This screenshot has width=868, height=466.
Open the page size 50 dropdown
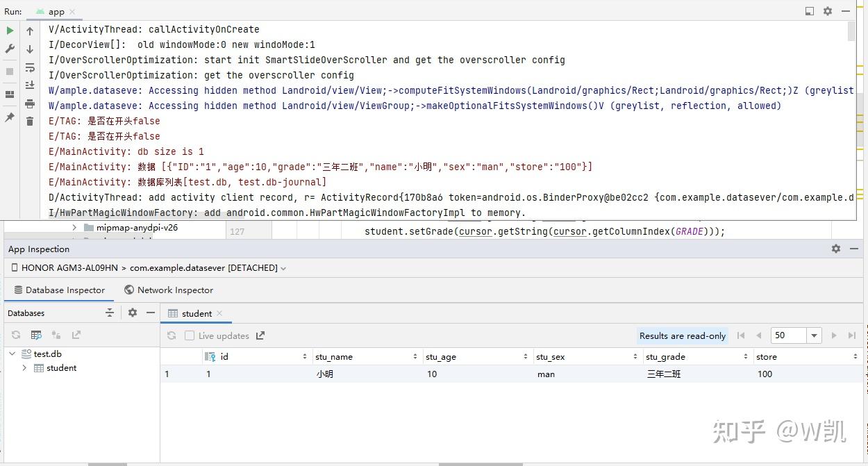pyautogui.click(x=814, y=335)
